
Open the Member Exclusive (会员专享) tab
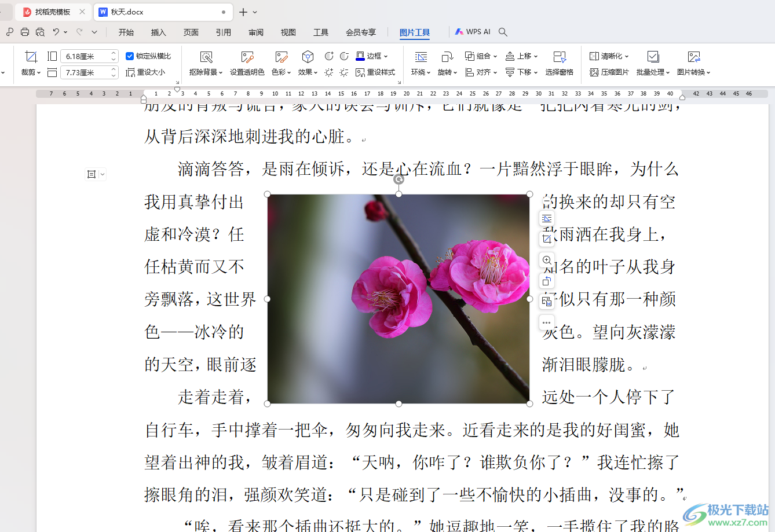361,32
